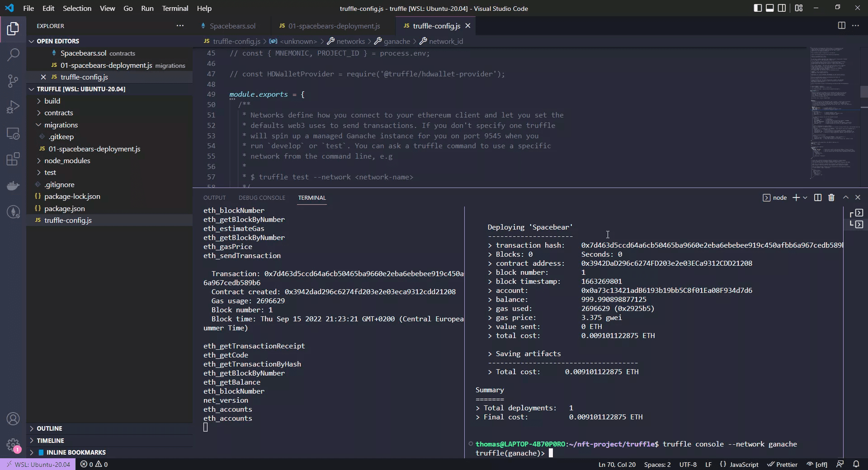Go to line via Ln 70, Col 20
This screenshot has height=470, width=868.
click(617, 464)
